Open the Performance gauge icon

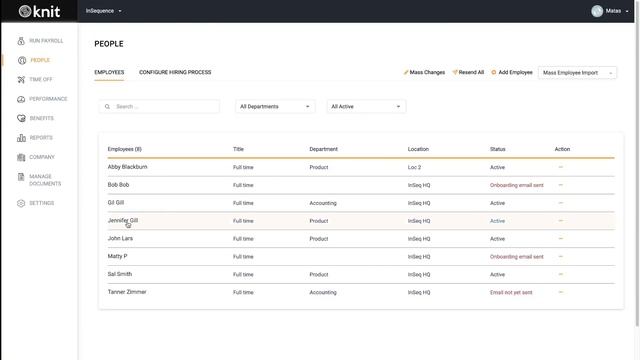[21, 99]
